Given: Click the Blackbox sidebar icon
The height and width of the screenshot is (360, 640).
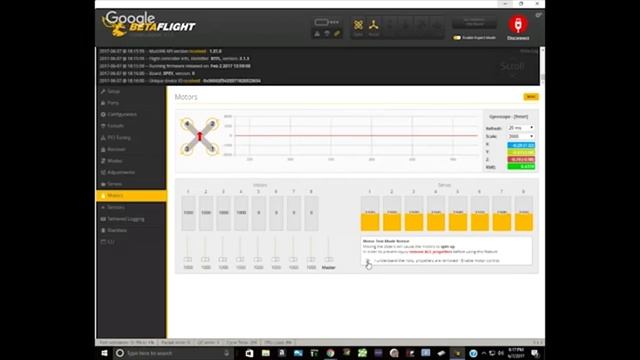Looking at the screenshot, I should [x=103, y=230].
